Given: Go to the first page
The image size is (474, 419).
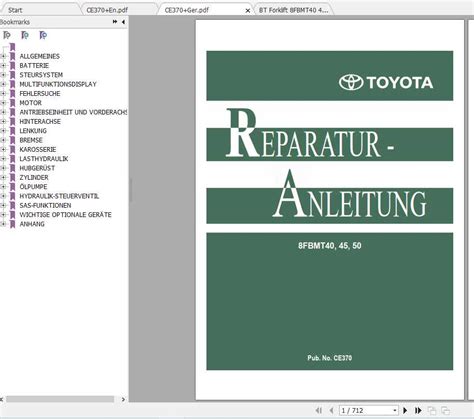Looking at the screenshot, I should tap(319, 410).
